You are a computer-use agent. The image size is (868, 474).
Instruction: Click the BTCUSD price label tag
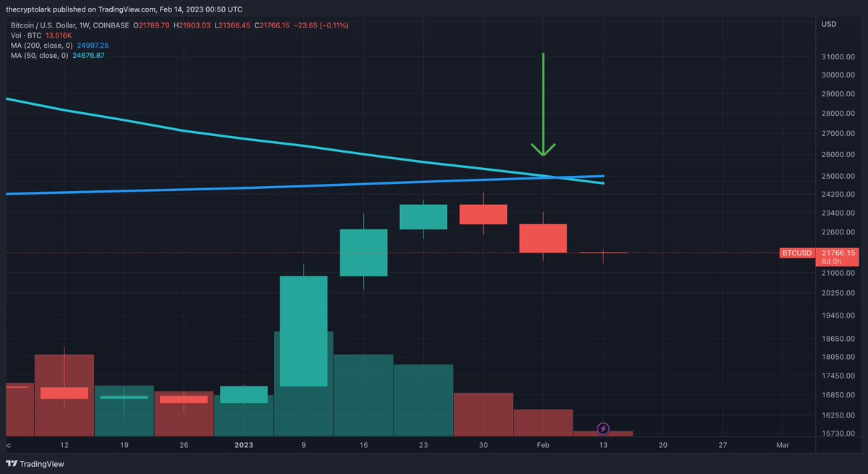coord(799,253)
